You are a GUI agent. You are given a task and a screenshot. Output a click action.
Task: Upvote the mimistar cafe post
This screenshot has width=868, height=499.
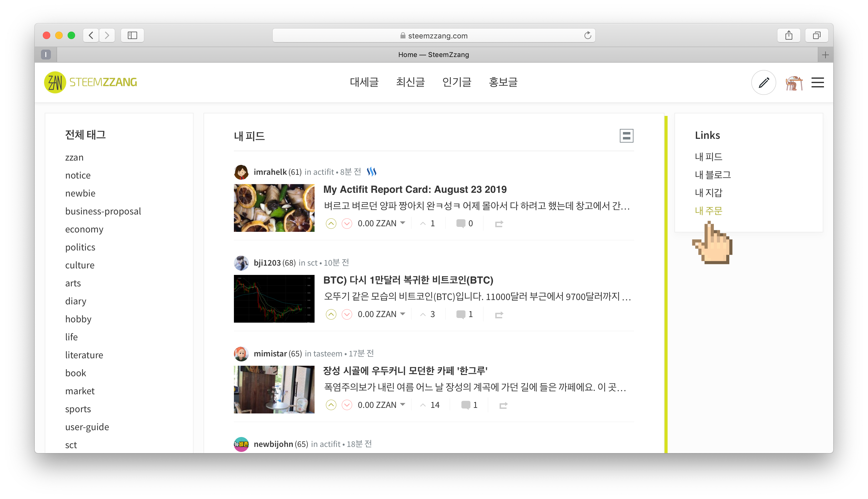[x=331, y=405]
